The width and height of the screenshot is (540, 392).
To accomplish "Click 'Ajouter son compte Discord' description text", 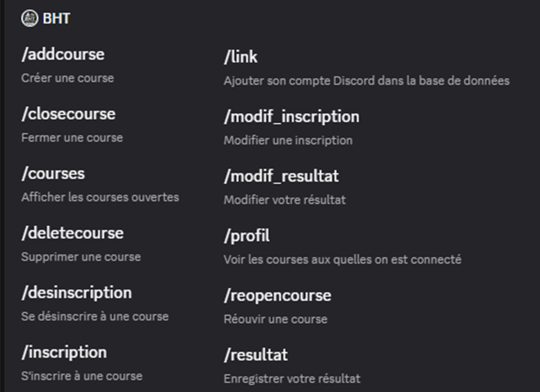I will (366, 81).
